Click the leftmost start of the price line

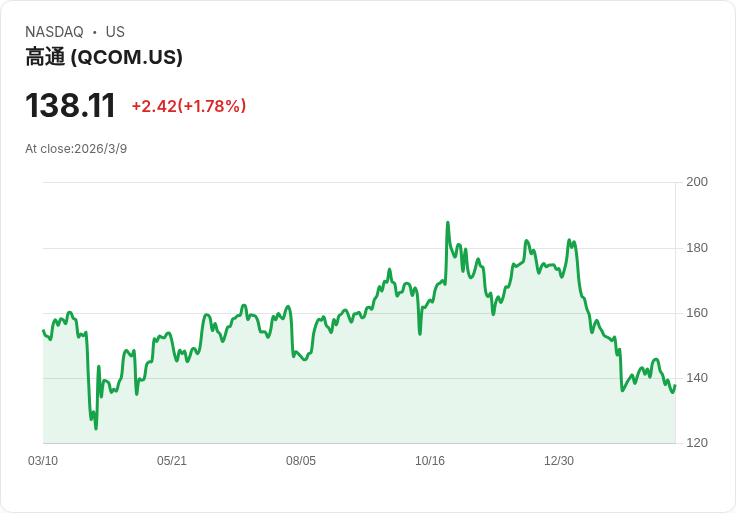43,330
